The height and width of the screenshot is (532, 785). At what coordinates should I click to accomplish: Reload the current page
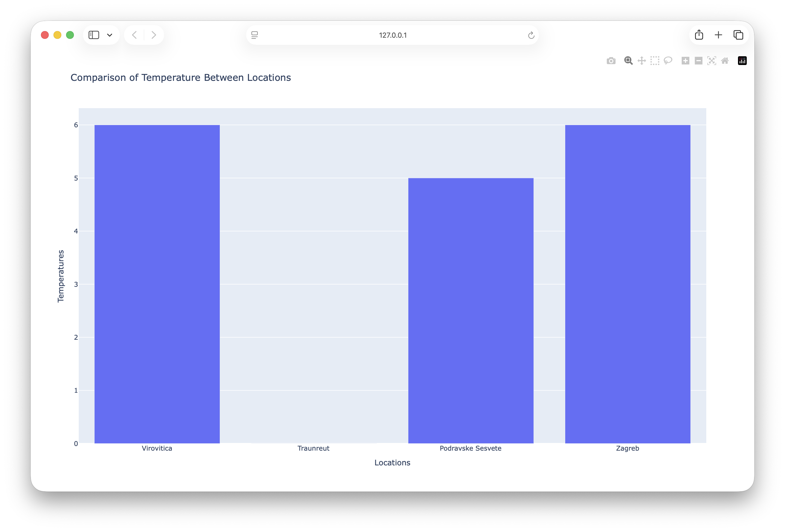(531, 35)
